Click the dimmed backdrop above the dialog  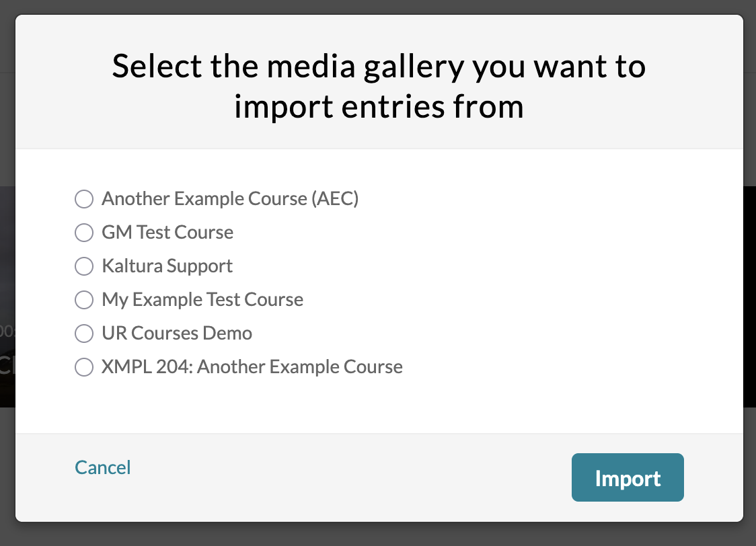tap(378, 6)
